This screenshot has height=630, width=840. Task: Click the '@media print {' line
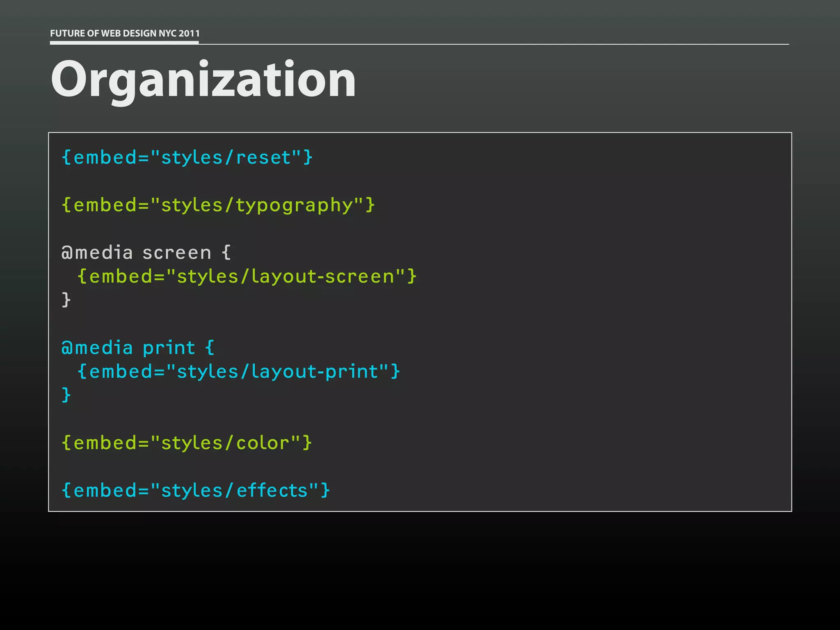click(x=138, y=348)
